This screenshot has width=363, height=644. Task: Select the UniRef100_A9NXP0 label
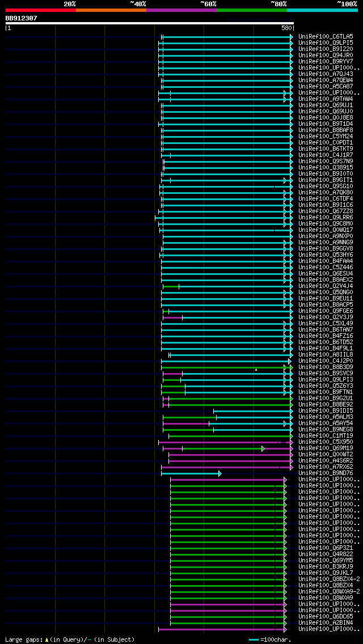(x=326, y=236)
